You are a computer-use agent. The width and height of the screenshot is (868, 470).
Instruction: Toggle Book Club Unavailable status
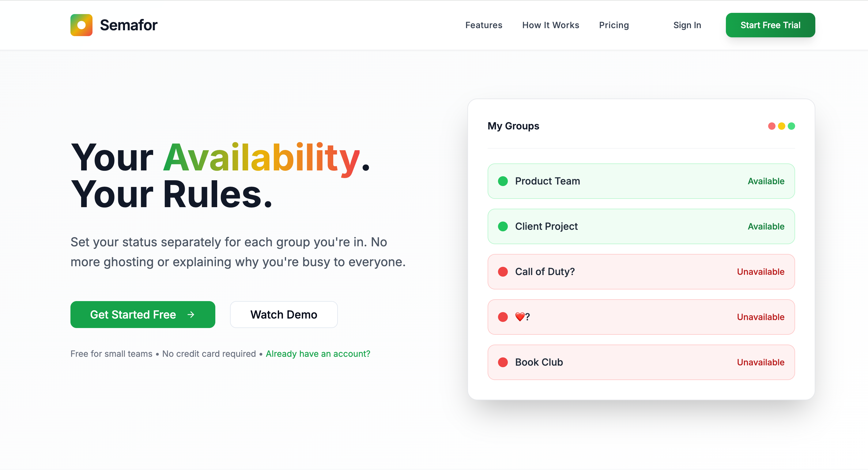760,362
